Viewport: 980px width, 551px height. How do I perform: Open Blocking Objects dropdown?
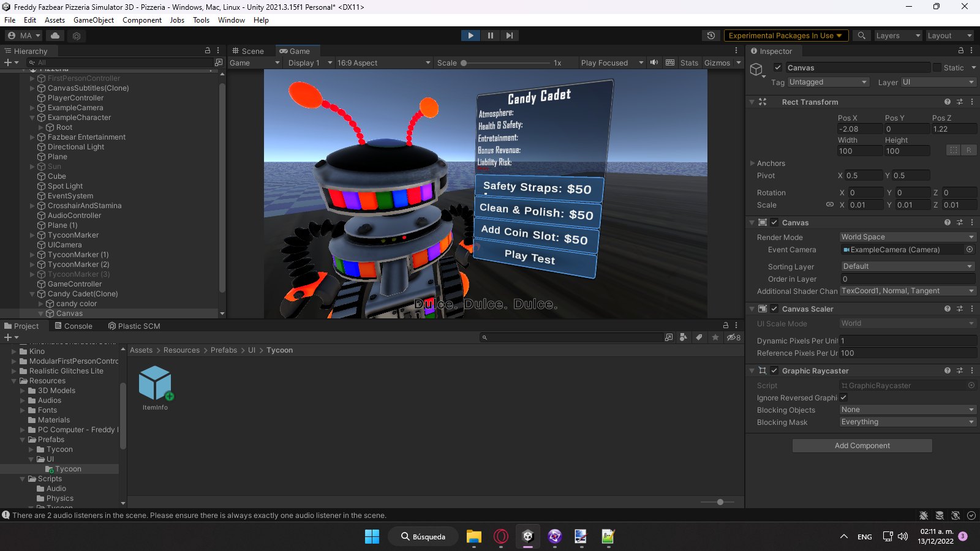(x=908, y=410)
